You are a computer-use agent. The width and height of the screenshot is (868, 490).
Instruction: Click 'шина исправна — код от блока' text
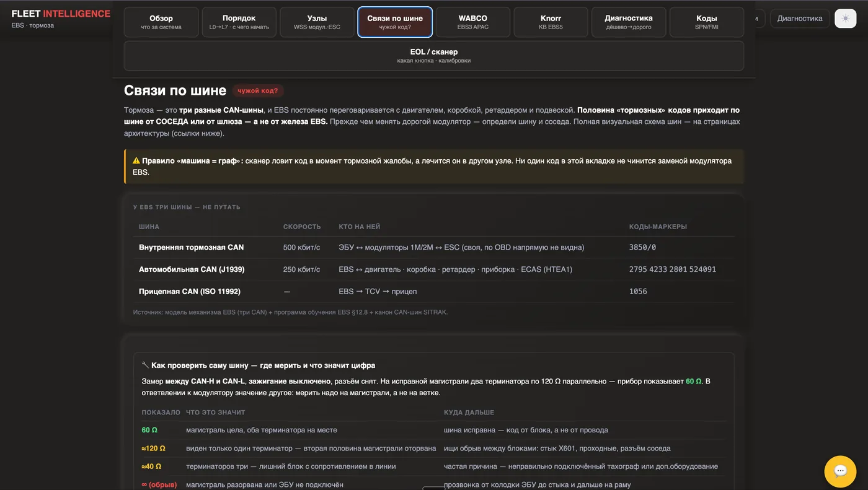pos(526,430)
